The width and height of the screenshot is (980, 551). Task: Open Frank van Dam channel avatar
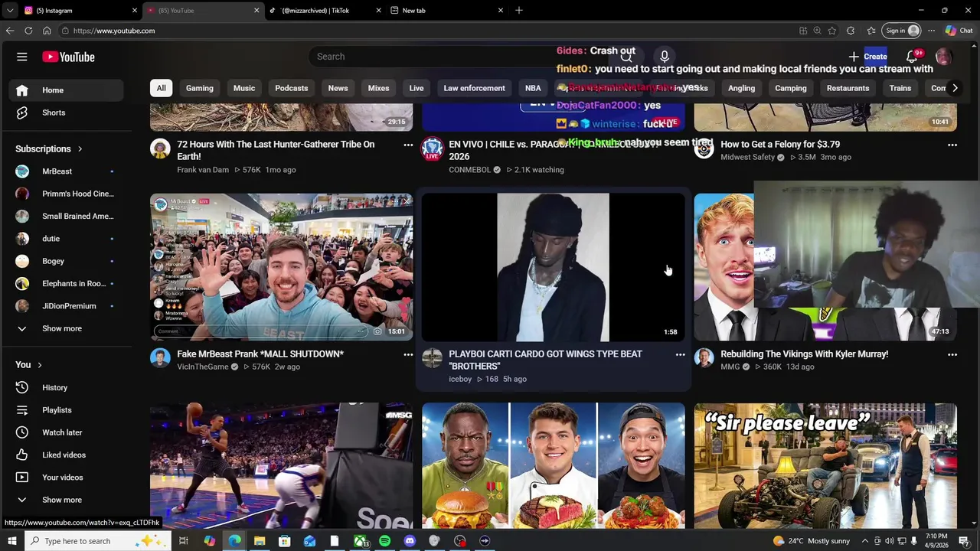coord(160,148)
